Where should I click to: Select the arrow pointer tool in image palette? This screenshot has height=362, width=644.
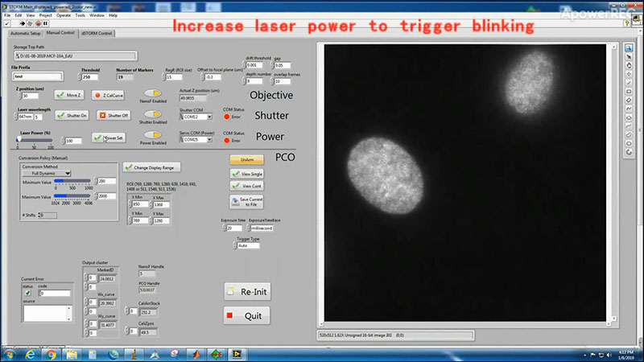629,56
